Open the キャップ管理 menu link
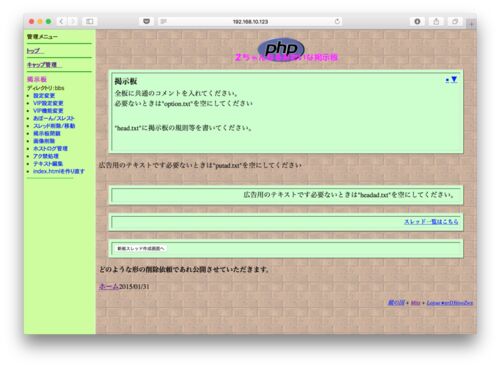 coord(44,65)
